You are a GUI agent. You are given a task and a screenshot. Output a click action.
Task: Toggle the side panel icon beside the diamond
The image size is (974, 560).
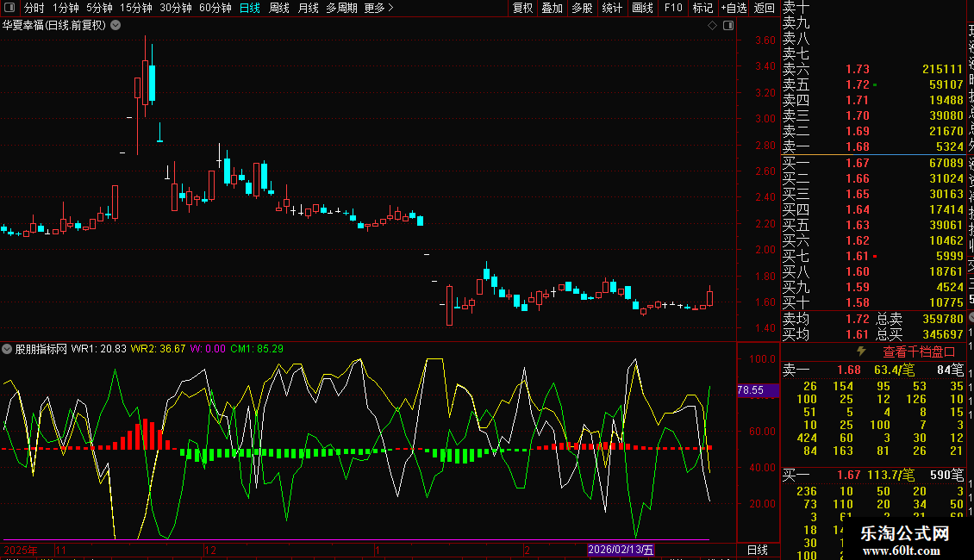(727, 26)
